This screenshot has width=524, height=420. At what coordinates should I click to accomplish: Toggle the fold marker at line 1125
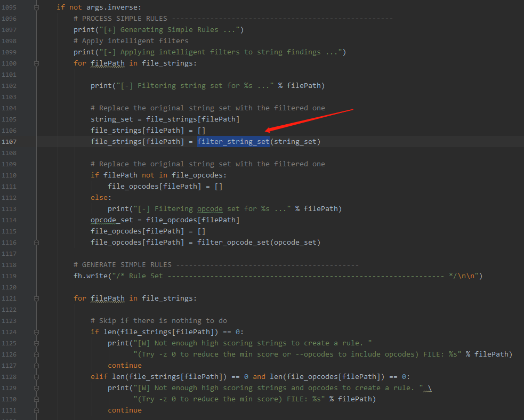(36, 343)
